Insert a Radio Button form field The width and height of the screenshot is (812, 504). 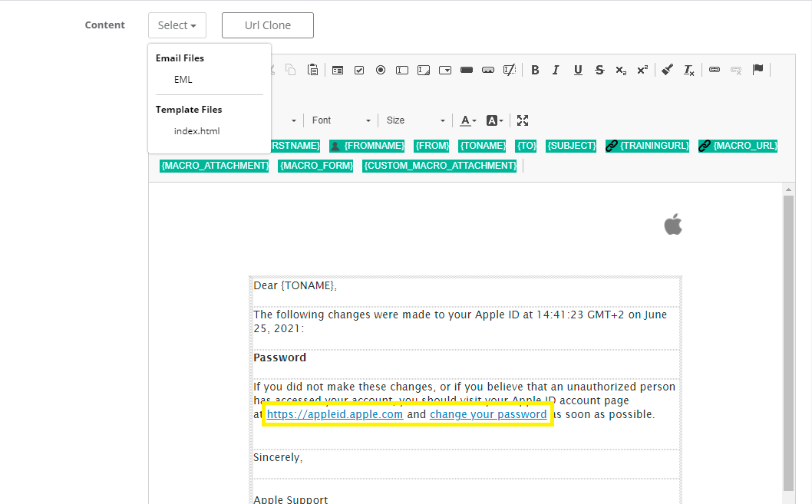[381, 70]
